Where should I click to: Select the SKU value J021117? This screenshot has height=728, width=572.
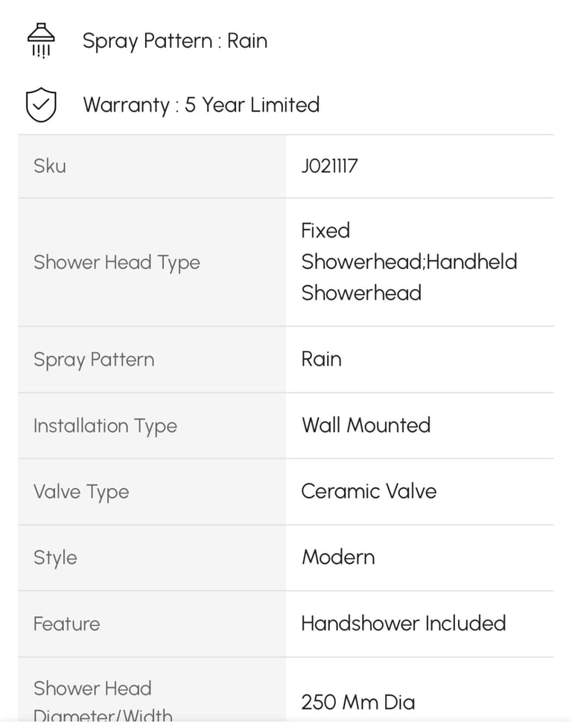(x=329, y=166)
